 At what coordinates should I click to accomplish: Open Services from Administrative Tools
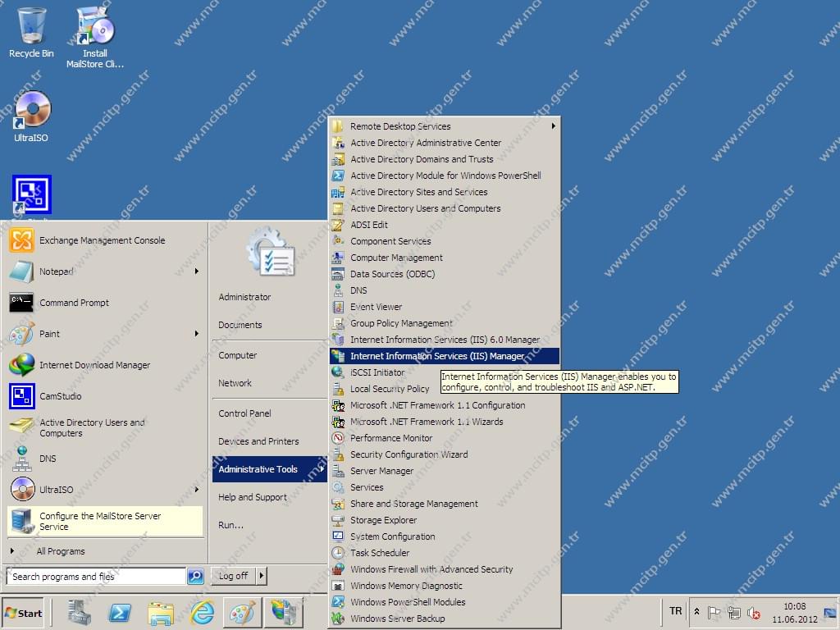445,487
